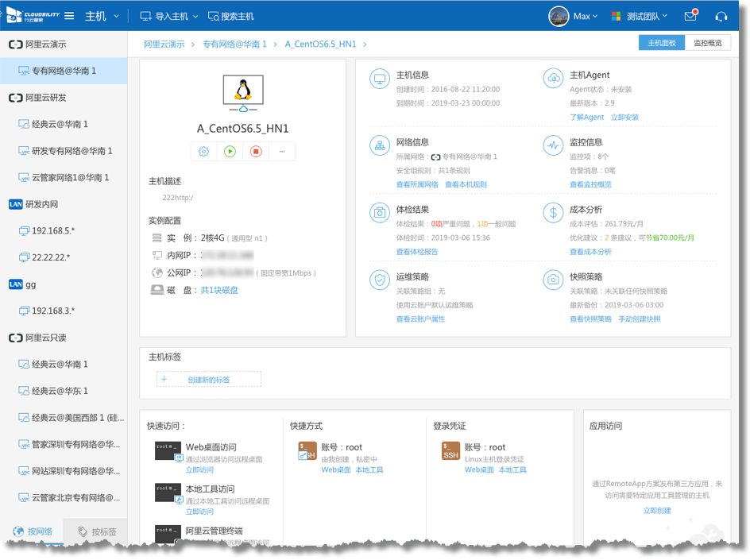The width and height of the screenshot is (750, 560).
Task: Click 本地工具 link under 快捷方式
Action: (369, 470)
